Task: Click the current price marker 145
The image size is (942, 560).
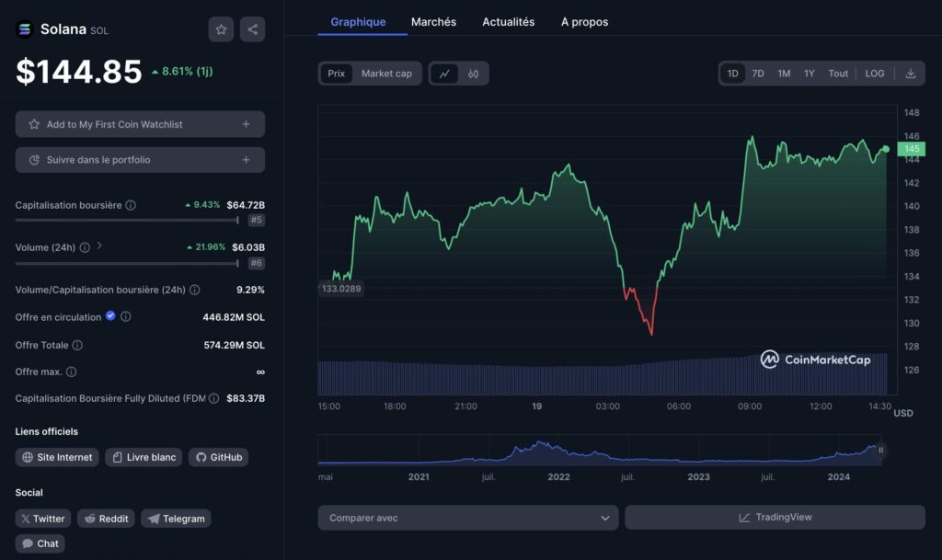Action: click(x=912, y=149)
